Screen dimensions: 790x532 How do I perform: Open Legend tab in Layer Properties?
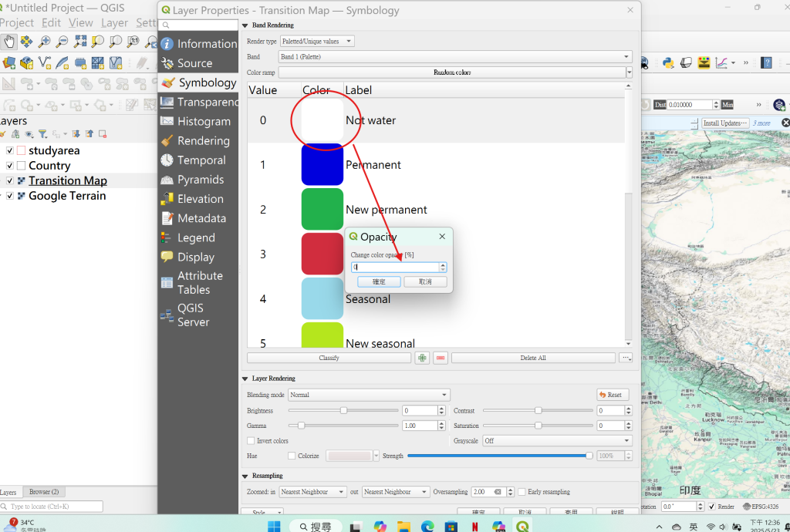point(198,237)
